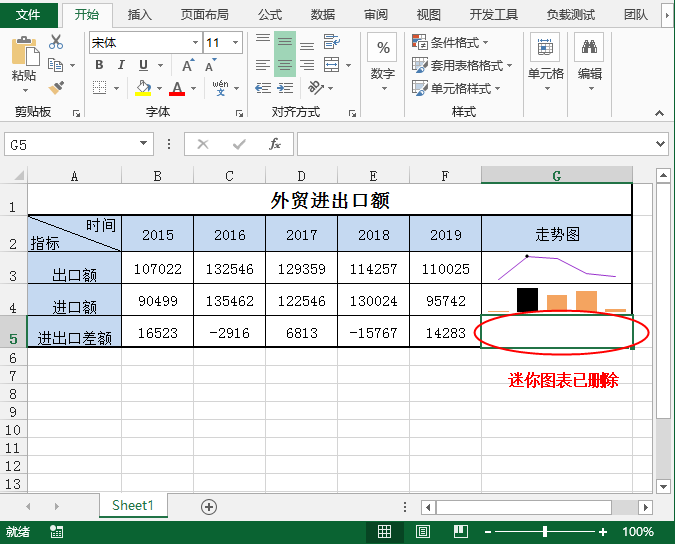Screen dimensions: 675x544
Task: Select the Format Painter brush
Action: click(x=56, y=88)
